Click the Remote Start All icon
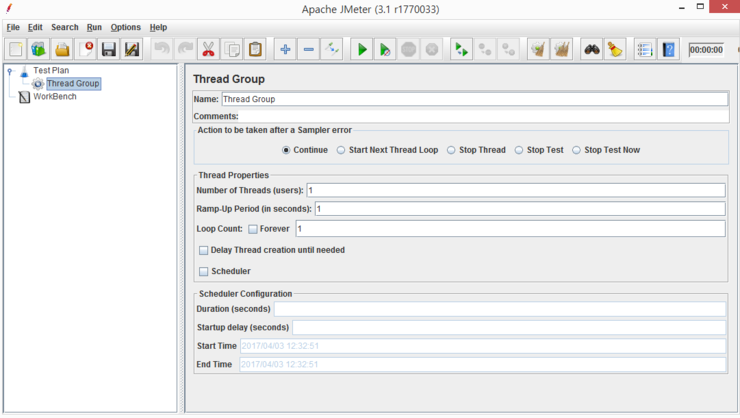This screenshot has width=740, height=418. 462,49
